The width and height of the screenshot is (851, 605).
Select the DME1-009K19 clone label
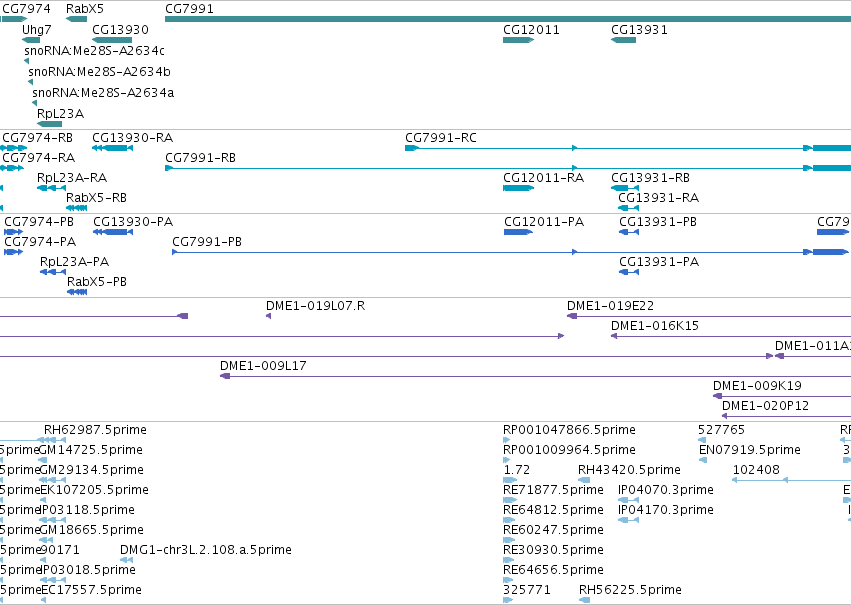757,386
